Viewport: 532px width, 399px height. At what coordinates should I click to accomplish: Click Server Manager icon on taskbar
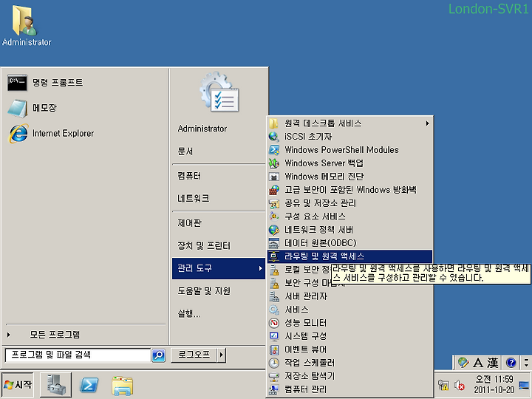pos(55,384)
